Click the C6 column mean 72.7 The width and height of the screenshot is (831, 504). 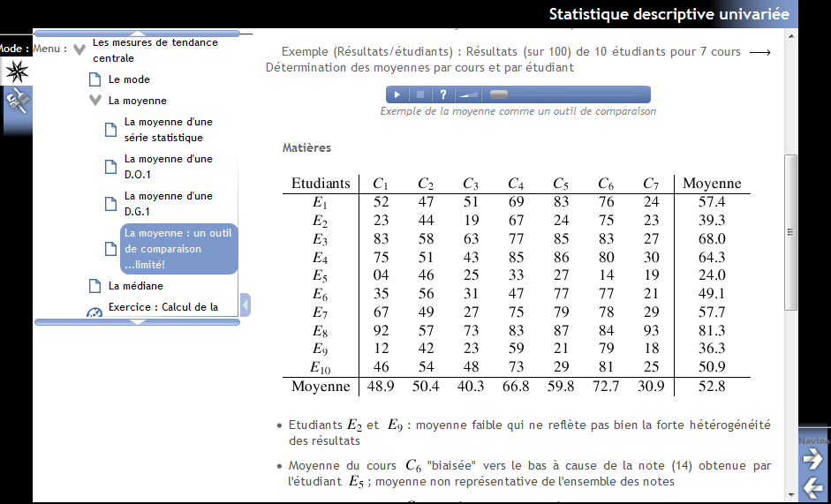pos(606,387)
